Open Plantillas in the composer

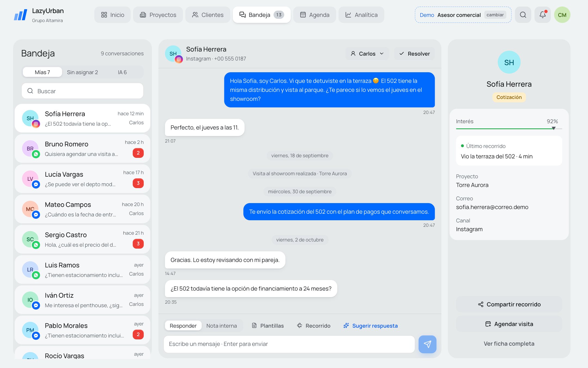pyautogui.click(x=268, y=326)
